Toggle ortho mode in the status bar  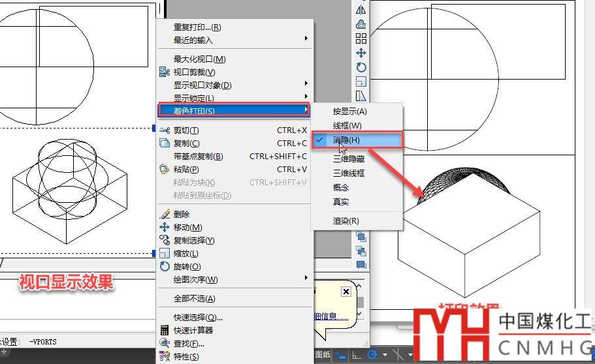click(357, 356)
